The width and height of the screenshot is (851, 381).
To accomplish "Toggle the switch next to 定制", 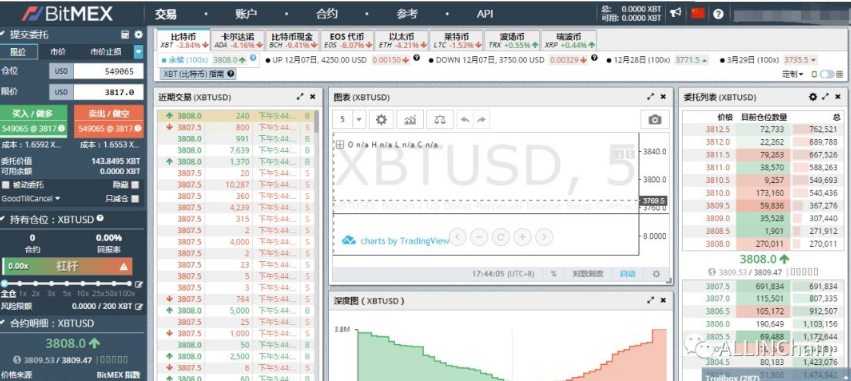I will pos(827,74).
